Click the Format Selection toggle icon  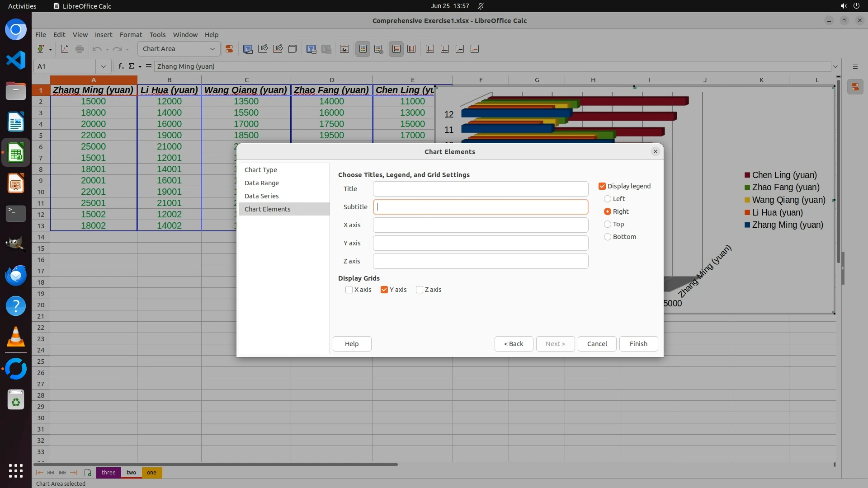(229, 49)
